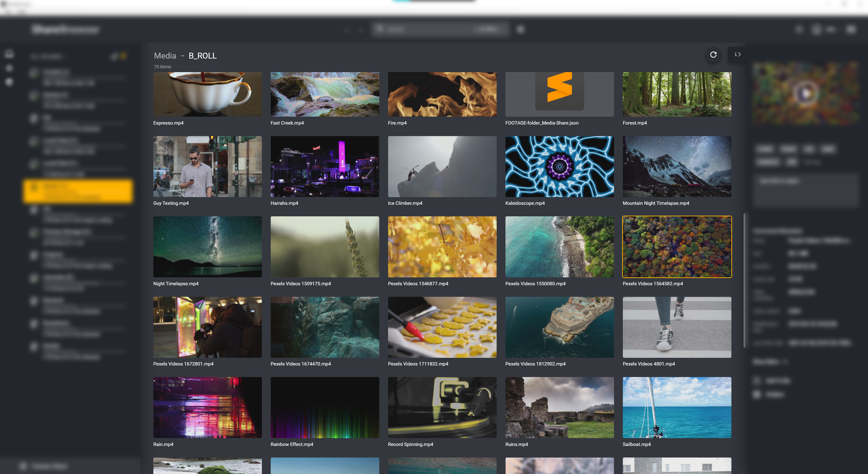868x474 pixels.
Task: Select the Espresso.mp4 thumbnail
Action: (208, 94)
